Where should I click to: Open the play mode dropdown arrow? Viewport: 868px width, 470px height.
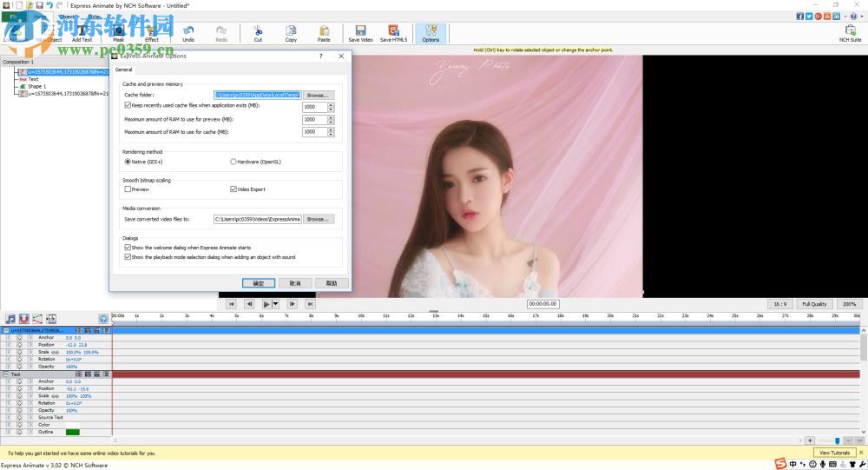275,304
